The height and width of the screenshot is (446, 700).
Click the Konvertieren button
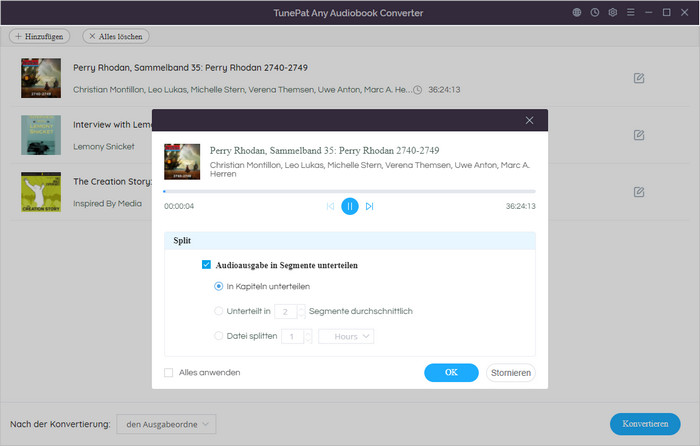(x=645, y=424)
